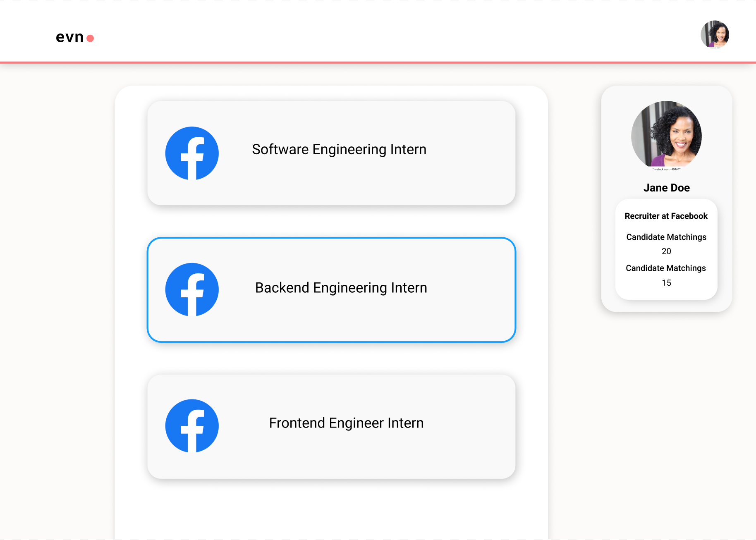Click Facebook icon on Backend Engineering Intern card
The image size is (756, 540).
(x=192, y=289)
